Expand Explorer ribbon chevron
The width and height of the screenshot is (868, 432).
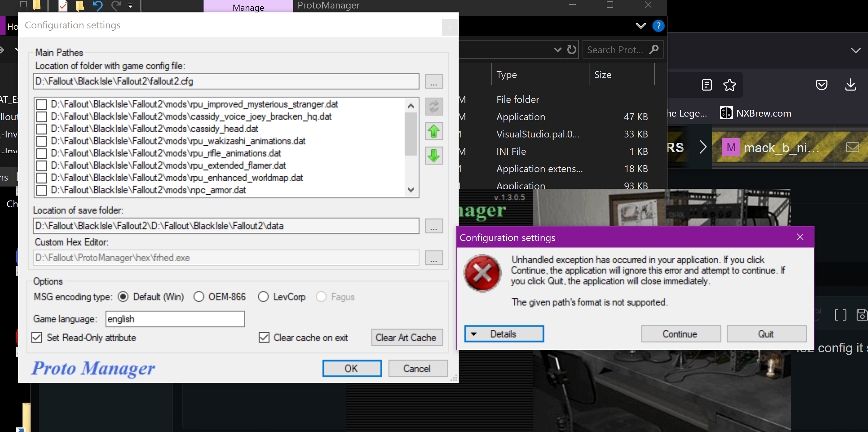641,25
